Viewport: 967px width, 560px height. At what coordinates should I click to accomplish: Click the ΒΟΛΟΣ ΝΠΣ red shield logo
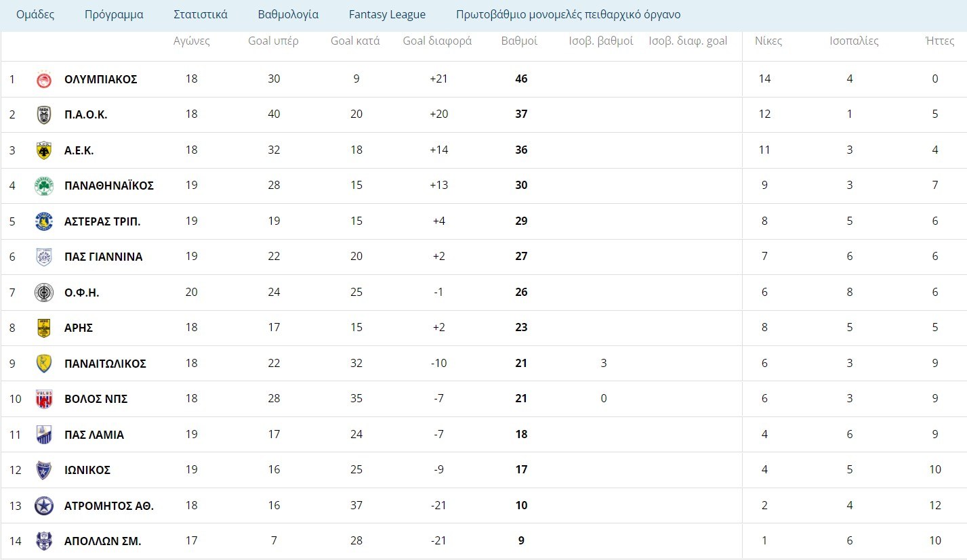pos(44,399)
